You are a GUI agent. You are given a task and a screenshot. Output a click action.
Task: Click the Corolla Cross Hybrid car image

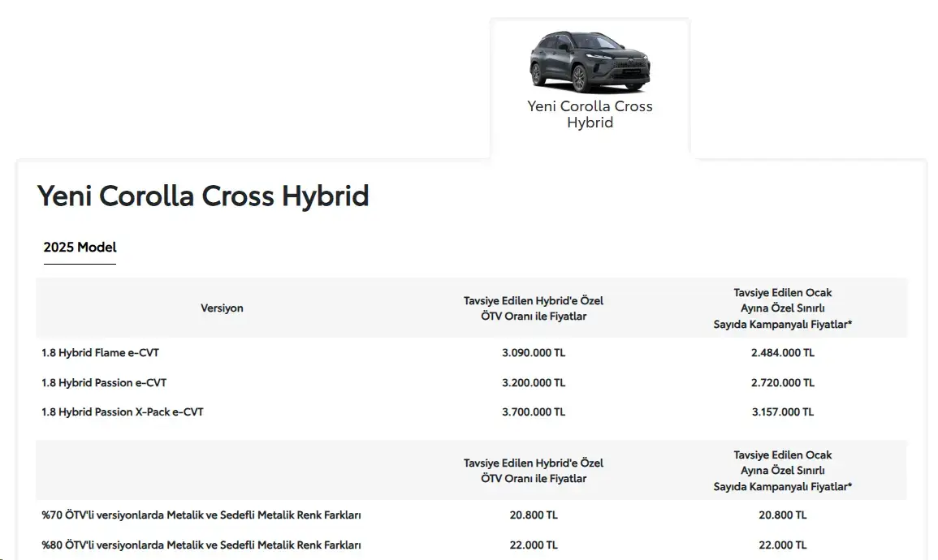(590, 62)
